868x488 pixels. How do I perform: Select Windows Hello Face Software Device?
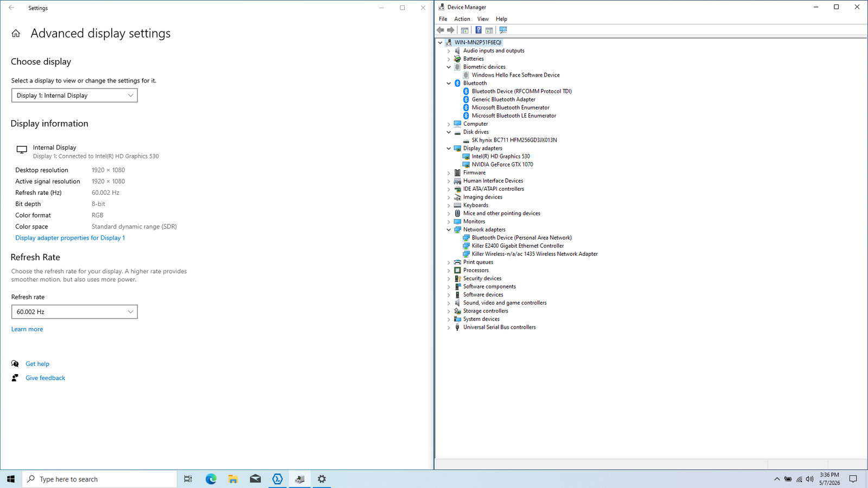515,75
